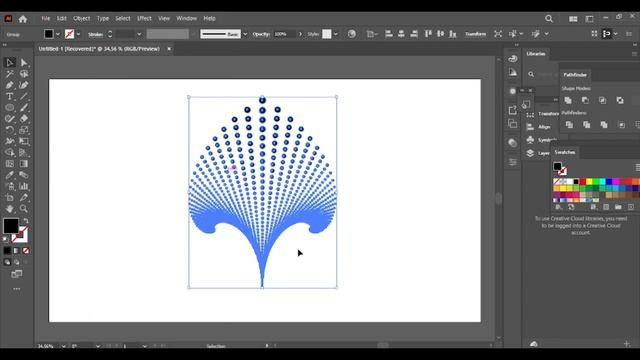Close the Untitled-1 document tab
The height and width of the screenshot is (360, 640).
click(169, 49)
